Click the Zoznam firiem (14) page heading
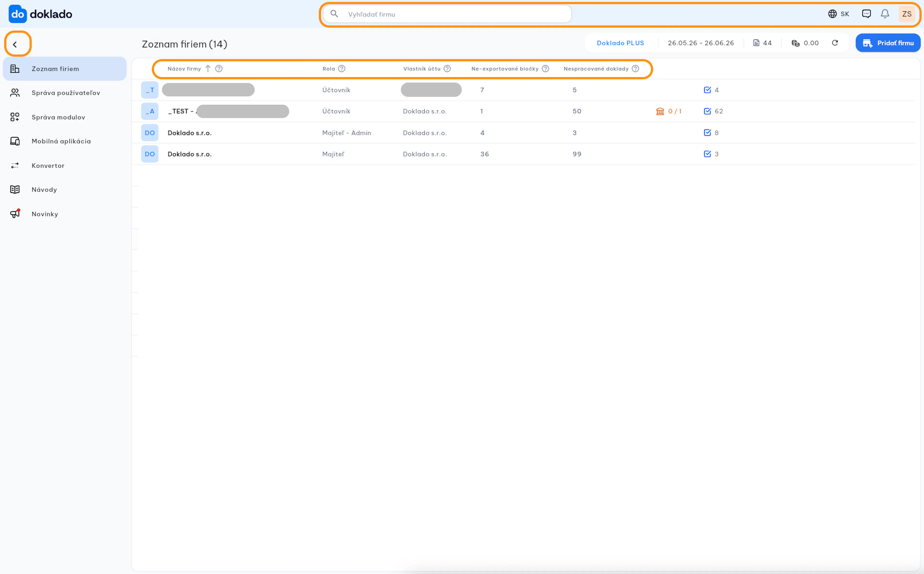 click(x=185, y=44)
